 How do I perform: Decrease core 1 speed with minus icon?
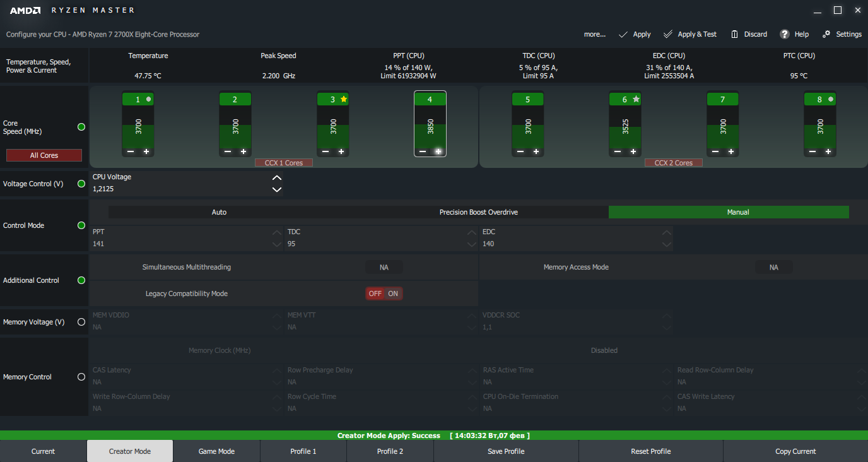tap(131, 151)
